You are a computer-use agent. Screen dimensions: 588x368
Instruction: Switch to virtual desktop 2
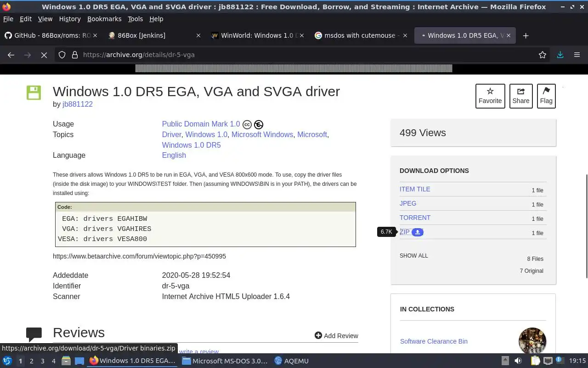tap(31, 361)
